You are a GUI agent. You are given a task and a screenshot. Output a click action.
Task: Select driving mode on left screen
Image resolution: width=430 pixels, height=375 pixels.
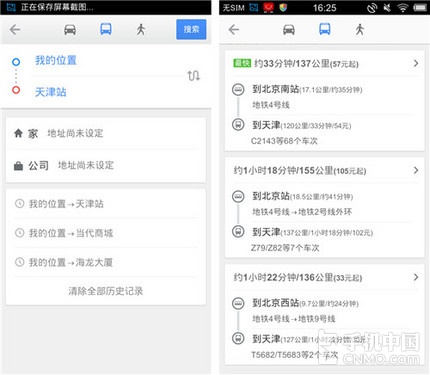70,30
